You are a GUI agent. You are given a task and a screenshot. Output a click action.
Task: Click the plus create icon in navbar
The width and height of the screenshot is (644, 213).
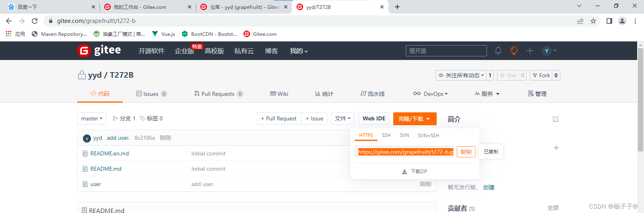tap(530, 51)
